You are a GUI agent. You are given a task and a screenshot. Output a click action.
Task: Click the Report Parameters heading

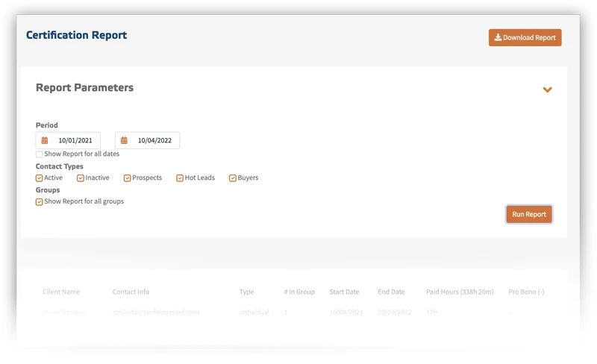tap(84, 87)
